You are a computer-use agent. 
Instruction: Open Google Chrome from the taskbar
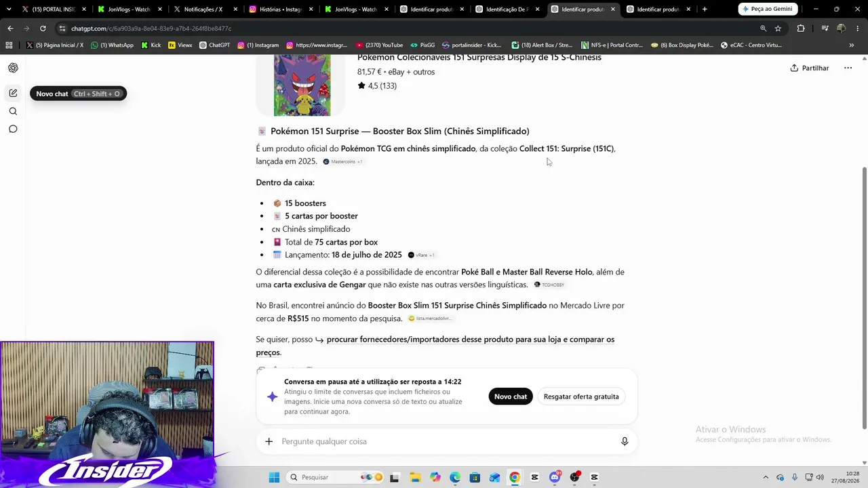pos(515,477)
